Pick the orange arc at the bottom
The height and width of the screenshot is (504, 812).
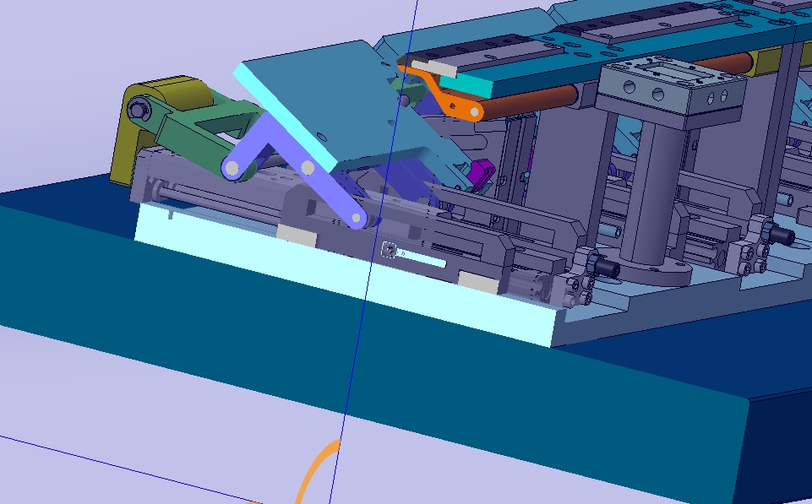(x=318, y=472)
